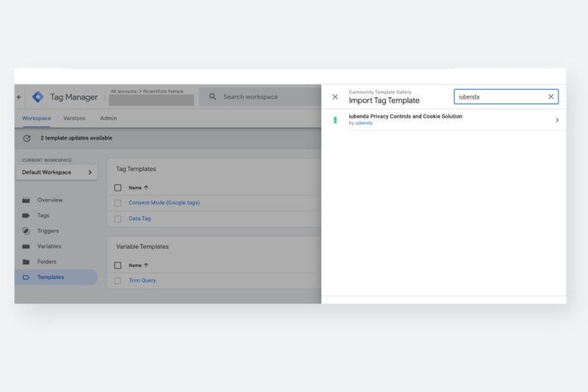Click the template updates refresh icon
The height and width of the screenshot is (392, 588).
point(26,138)
